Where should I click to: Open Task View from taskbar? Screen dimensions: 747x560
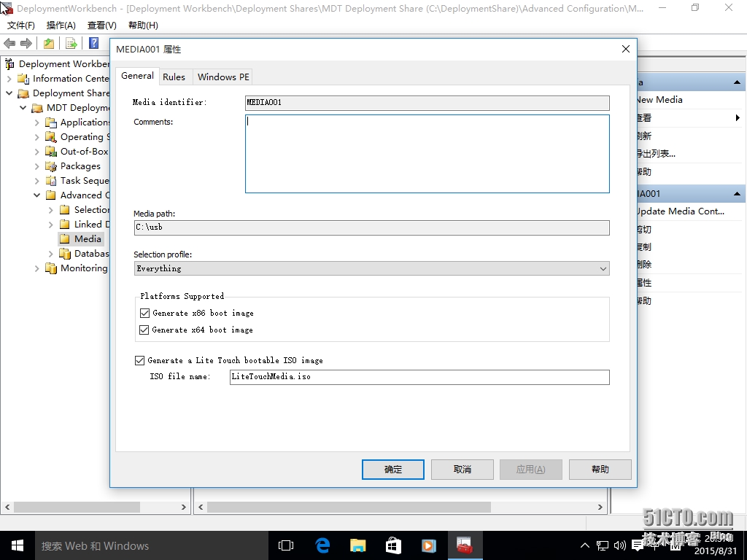(x=286, y=545)
